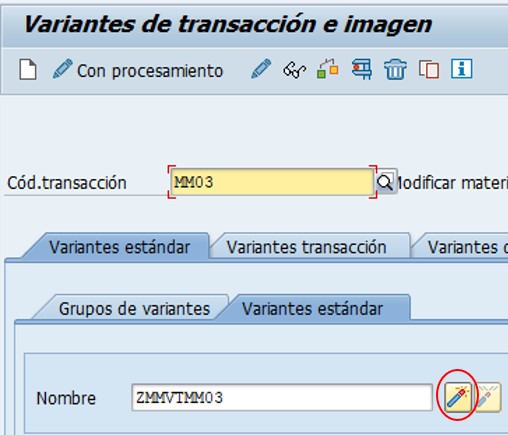Image resolution: width=508 pixels, height=435 pixels.
Task: Switch to the Grupos de variantes subtab
Action: [x=134, y=308]
